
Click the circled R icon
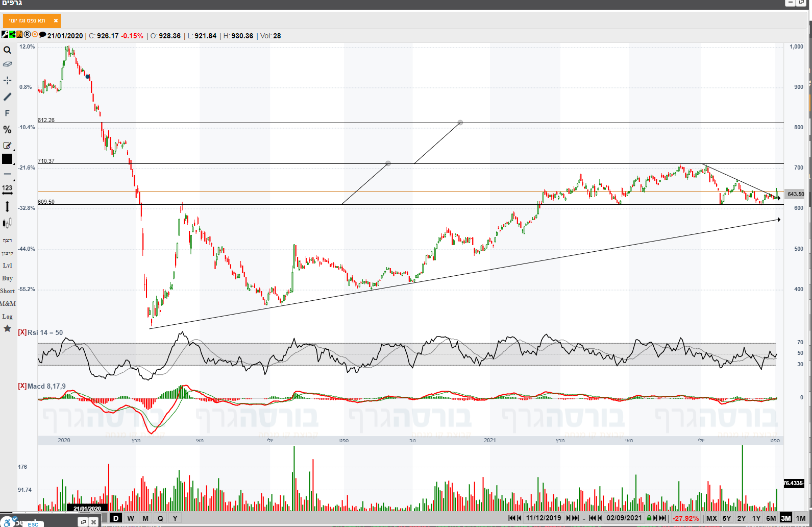point(27,35)
